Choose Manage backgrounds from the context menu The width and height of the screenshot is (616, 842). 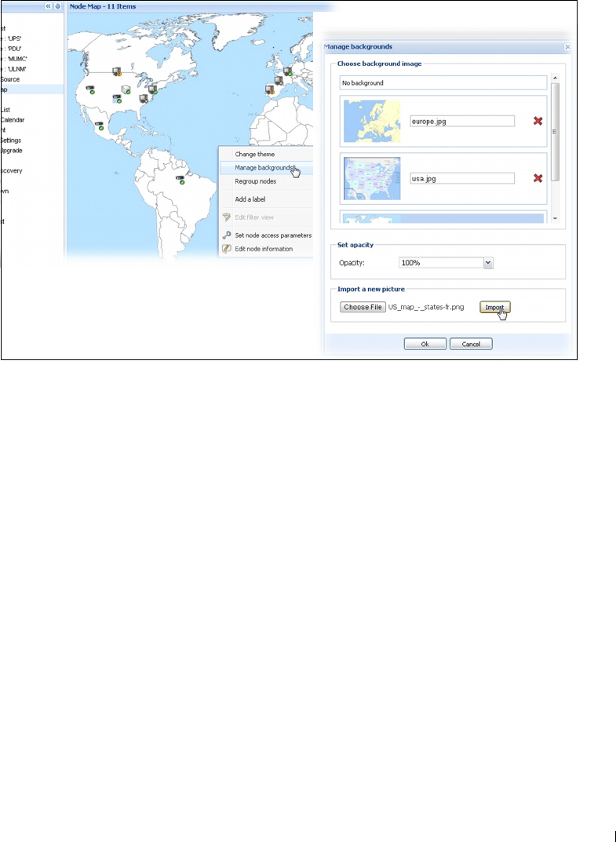pyautogui.click(x=264, y=168)
